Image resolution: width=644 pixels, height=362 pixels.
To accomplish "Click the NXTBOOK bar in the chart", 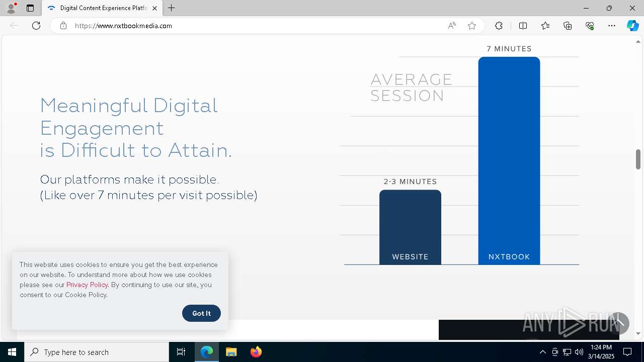I will click(509, 161).
